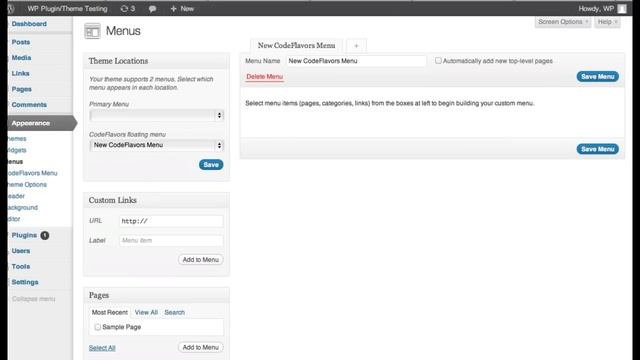Screen dimensions: 640x360
Task: Open Comments in sidebar
Action: click(x=29, y=104)
